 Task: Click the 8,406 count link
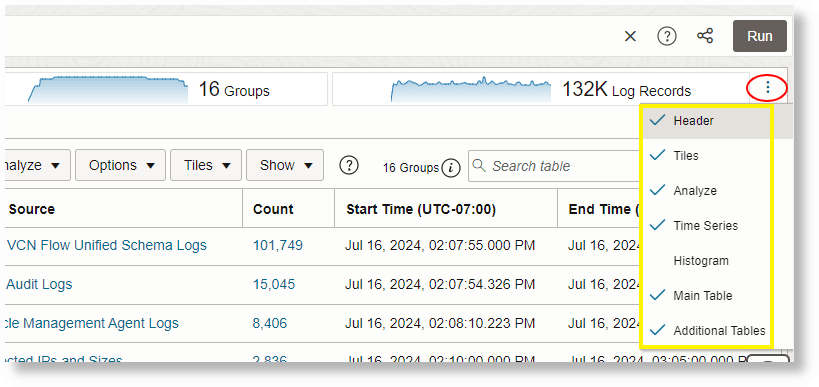point(270,323)
